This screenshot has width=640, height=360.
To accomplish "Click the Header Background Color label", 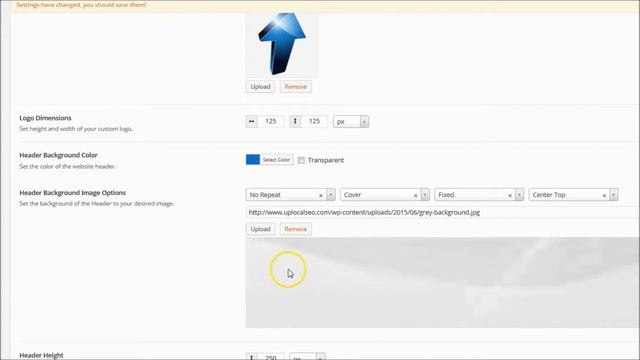I will [x=58, y=155].
